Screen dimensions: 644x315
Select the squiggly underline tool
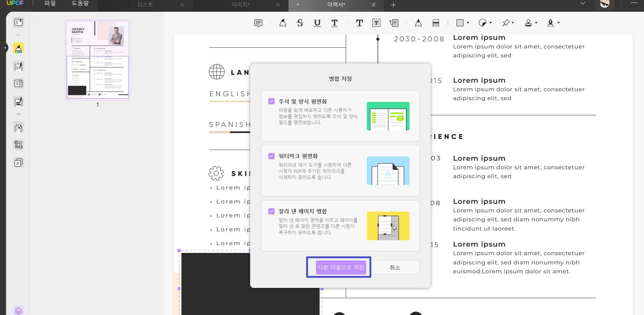334,23
